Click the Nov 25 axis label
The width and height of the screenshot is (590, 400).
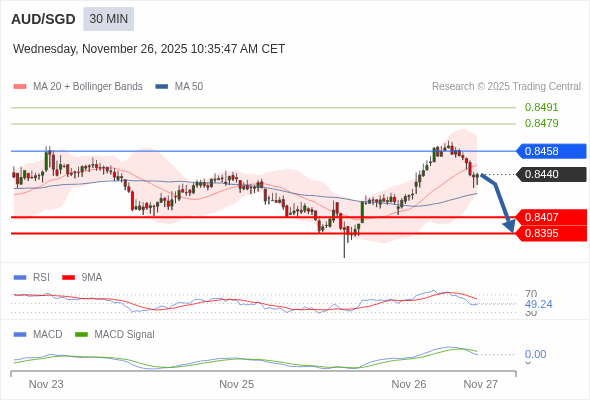[x=237, y=384]
